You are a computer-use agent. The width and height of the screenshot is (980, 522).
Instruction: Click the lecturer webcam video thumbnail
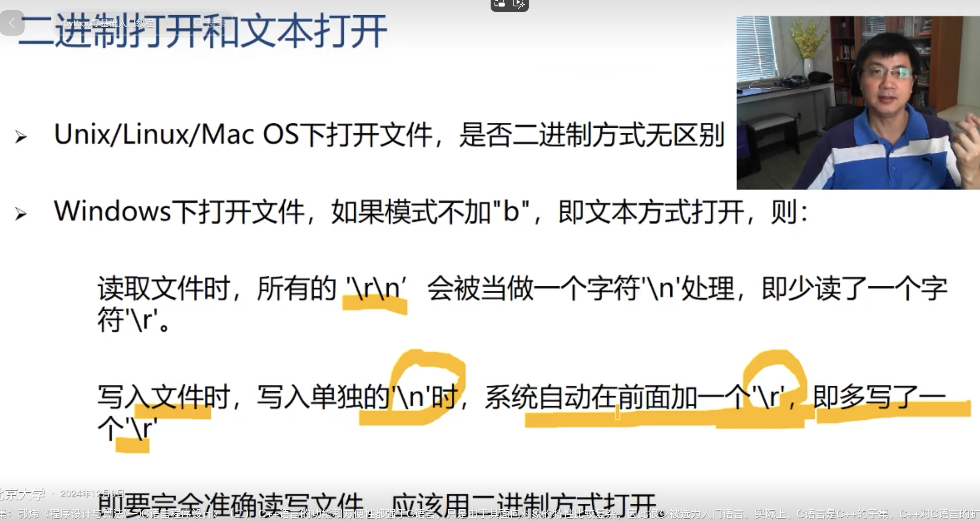point(858,102)
